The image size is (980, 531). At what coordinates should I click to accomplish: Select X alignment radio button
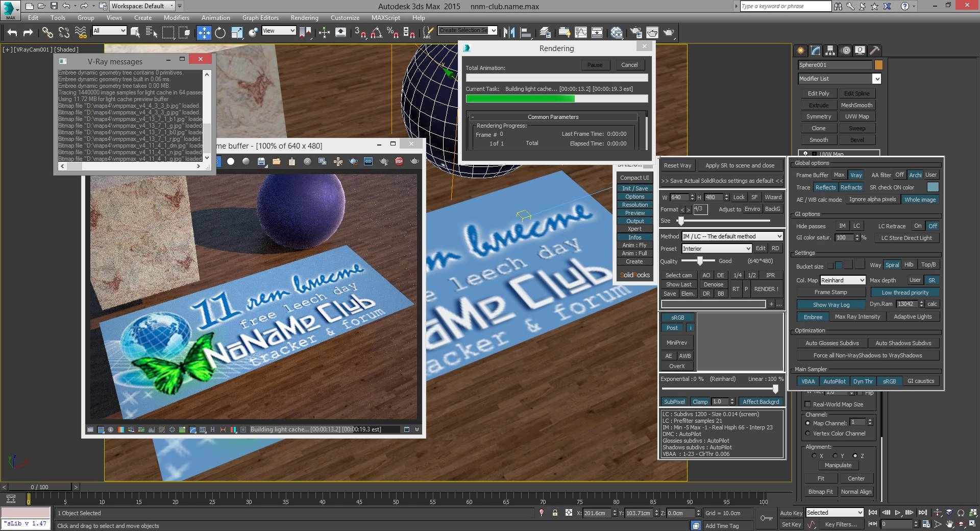[814, 456]
